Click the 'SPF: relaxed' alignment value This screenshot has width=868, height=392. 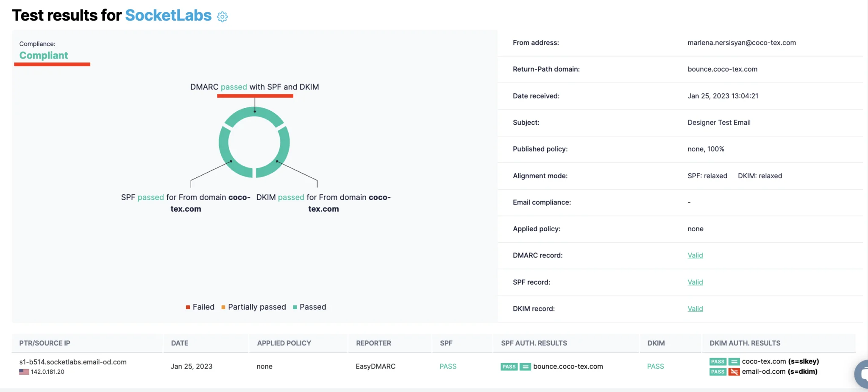[707, 176]
